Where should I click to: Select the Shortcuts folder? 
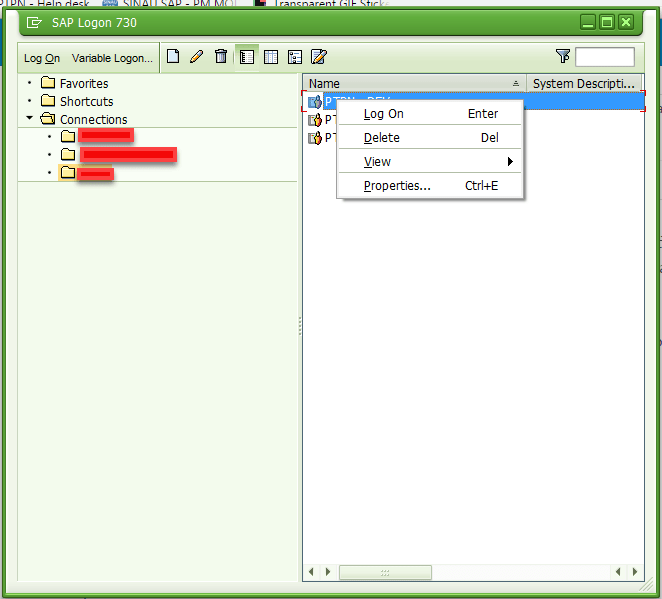click(86, 102)
